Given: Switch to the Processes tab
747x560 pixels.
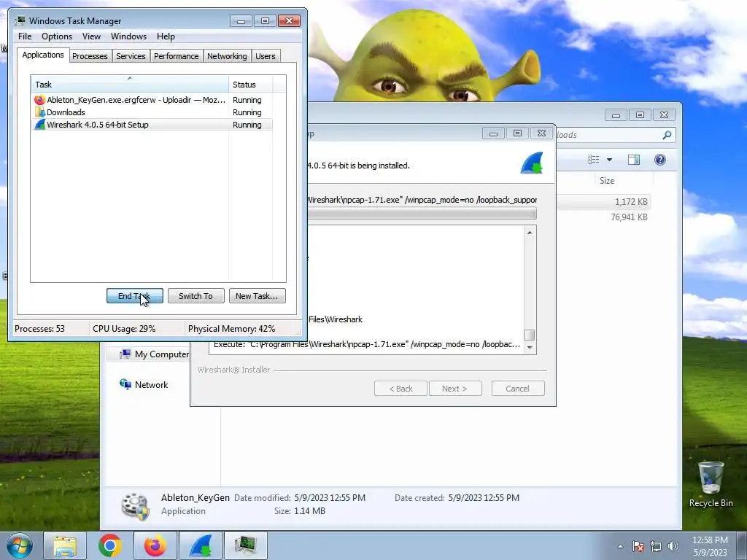Looking at the screenshot, I should pos(90,56).
